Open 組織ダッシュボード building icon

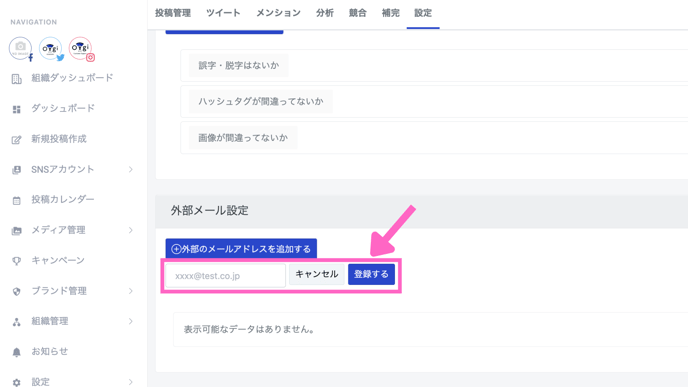tap(17, 79)
